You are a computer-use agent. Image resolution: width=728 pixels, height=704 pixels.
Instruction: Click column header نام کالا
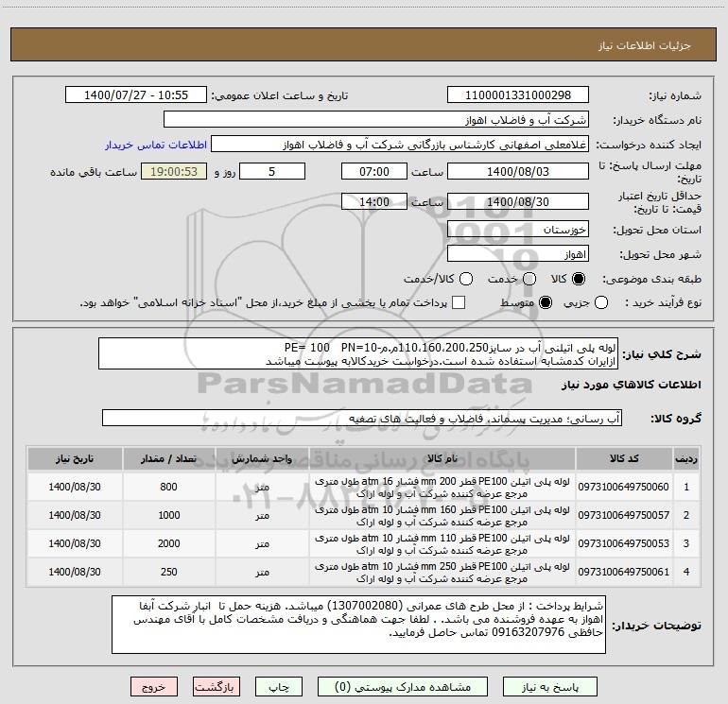tap(442, 458)
